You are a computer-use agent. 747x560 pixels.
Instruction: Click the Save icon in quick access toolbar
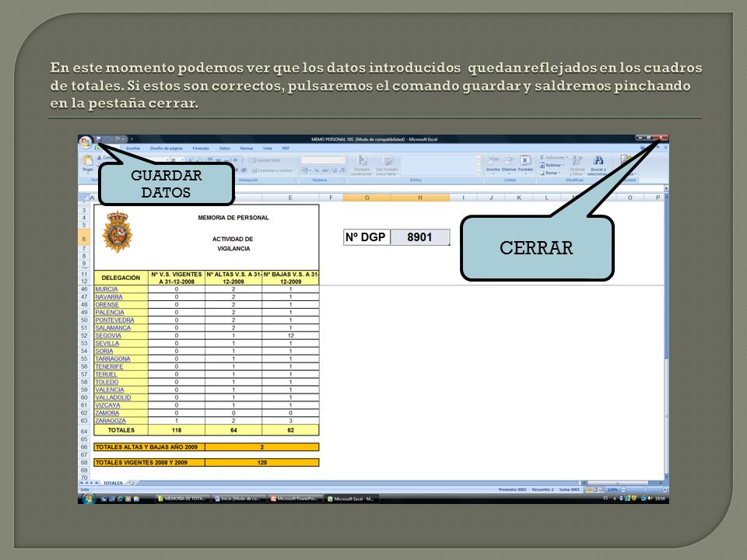tap(99, 139)
